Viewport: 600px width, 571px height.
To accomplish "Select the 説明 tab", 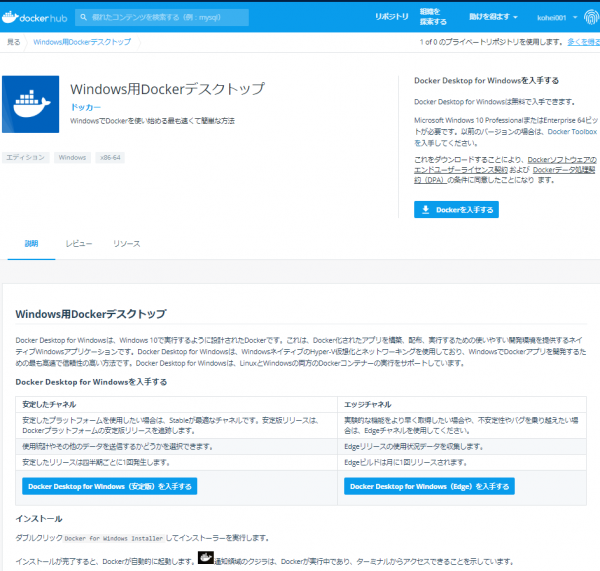I will 31,244.
